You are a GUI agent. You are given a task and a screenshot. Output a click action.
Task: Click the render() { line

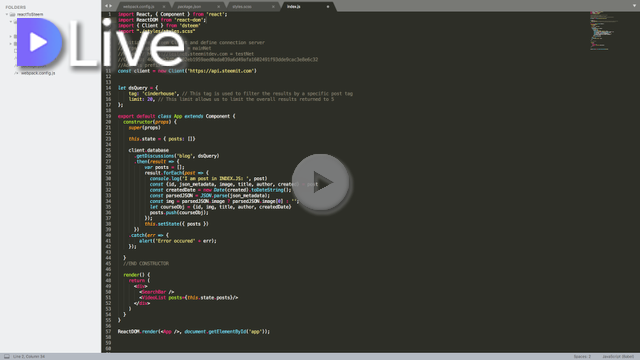137,275
